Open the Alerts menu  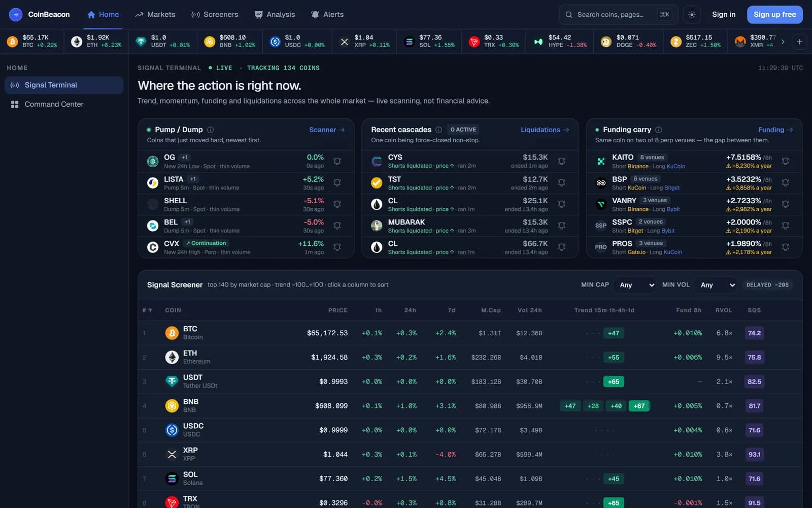327,15
